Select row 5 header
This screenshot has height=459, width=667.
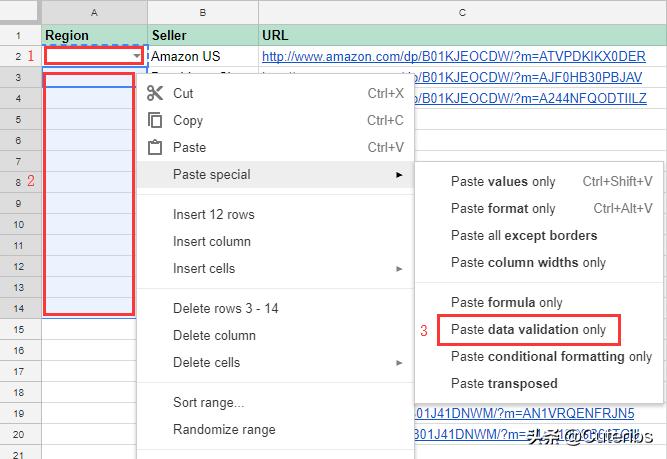[18, 119]
